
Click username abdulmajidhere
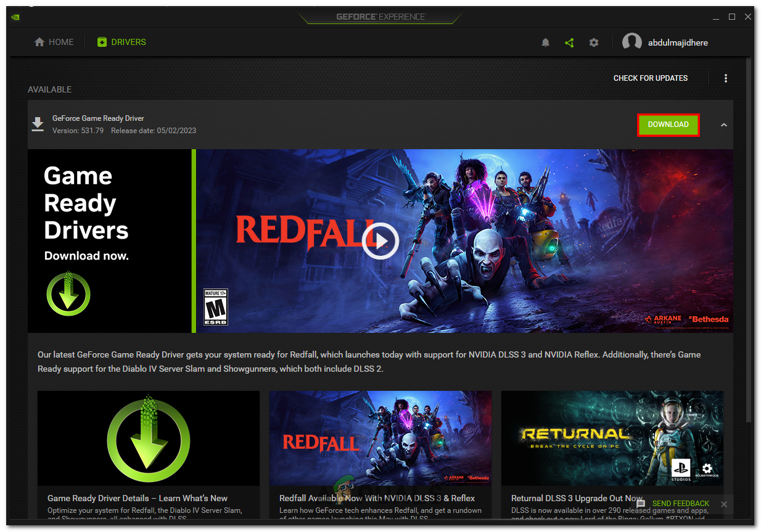678,43
